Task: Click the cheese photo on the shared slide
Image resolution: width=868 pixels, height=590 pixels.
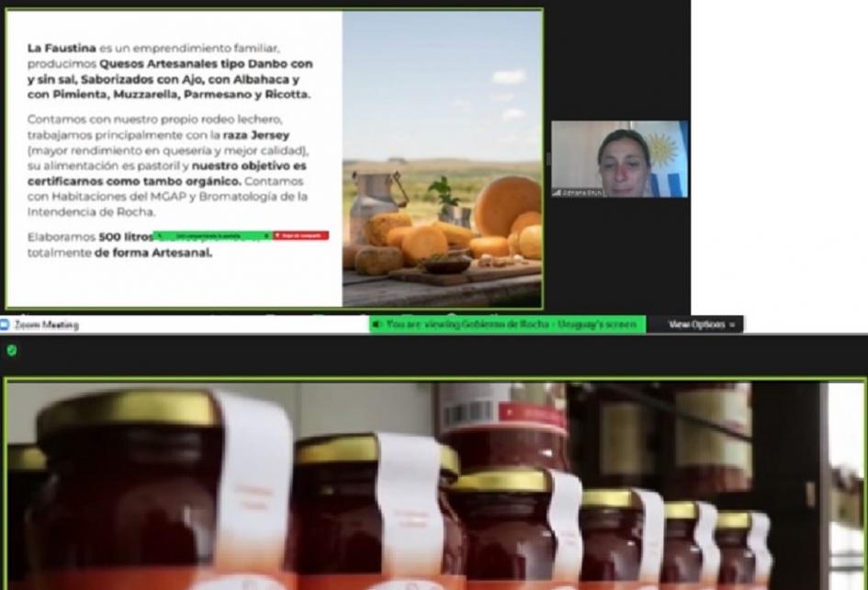Action: tap(443, 159)
